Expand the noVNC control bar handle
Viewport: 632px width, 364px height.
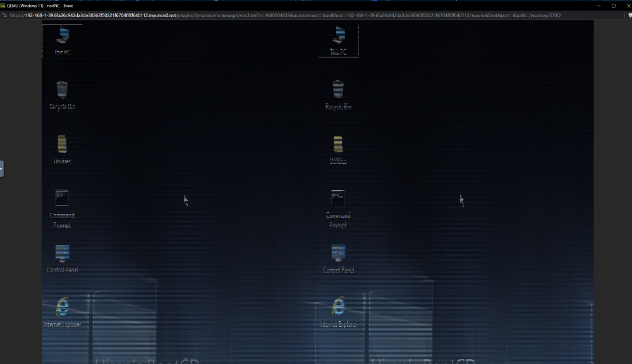click(2, 169)
